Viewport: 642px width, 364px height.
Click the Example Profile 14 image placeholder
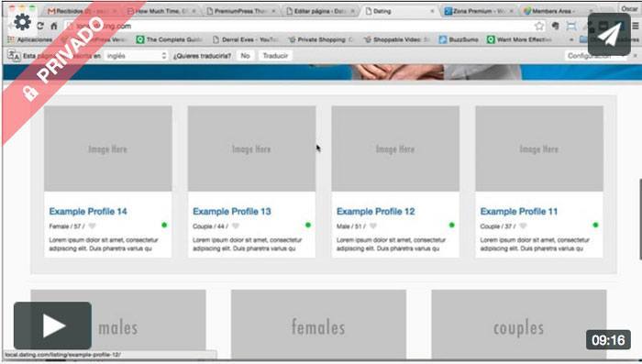108,149
